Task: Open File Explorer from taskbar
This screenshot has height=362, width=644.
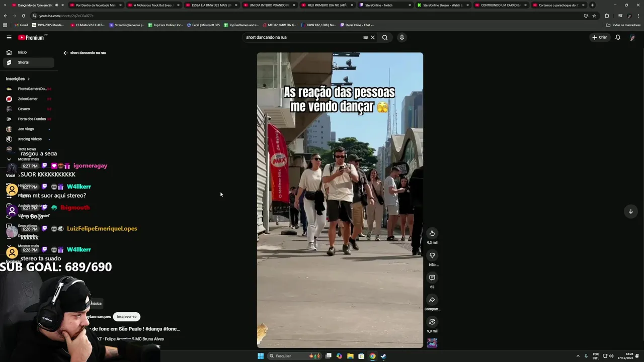Action: [x=350, y=356]
